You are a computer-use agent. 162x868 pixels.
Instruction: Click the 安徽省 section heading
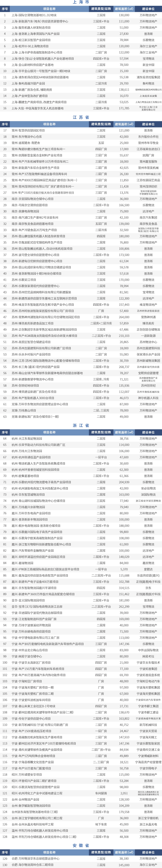(x=81, y=845)
